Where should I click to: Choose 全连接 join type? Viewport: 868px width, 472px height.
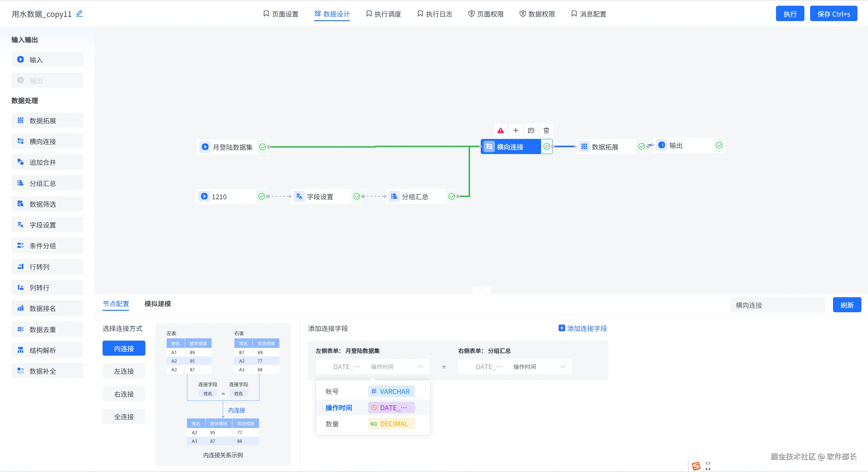click(x=124, y=417)
